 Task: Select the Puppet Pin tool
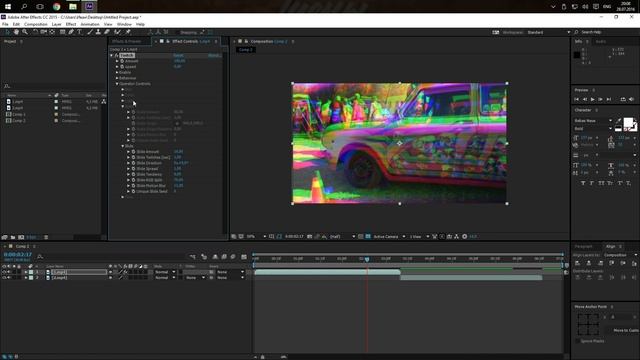tap(128, 32)
